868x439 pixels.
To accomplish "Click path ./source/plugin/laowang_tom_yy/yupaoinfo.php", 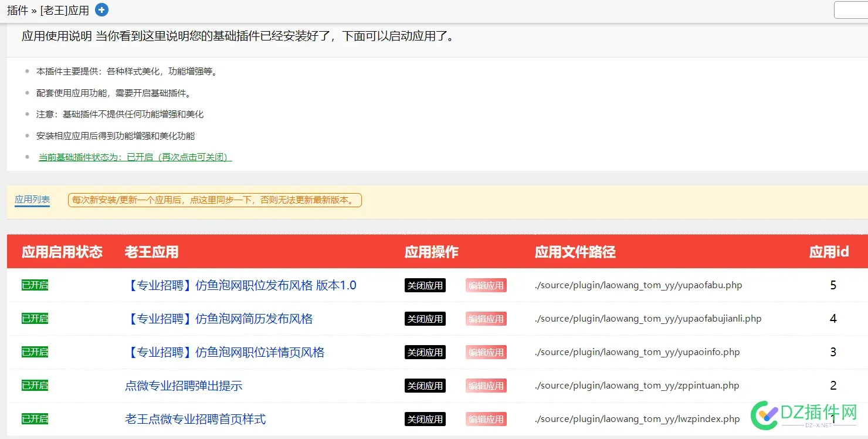I will point(638,352).
